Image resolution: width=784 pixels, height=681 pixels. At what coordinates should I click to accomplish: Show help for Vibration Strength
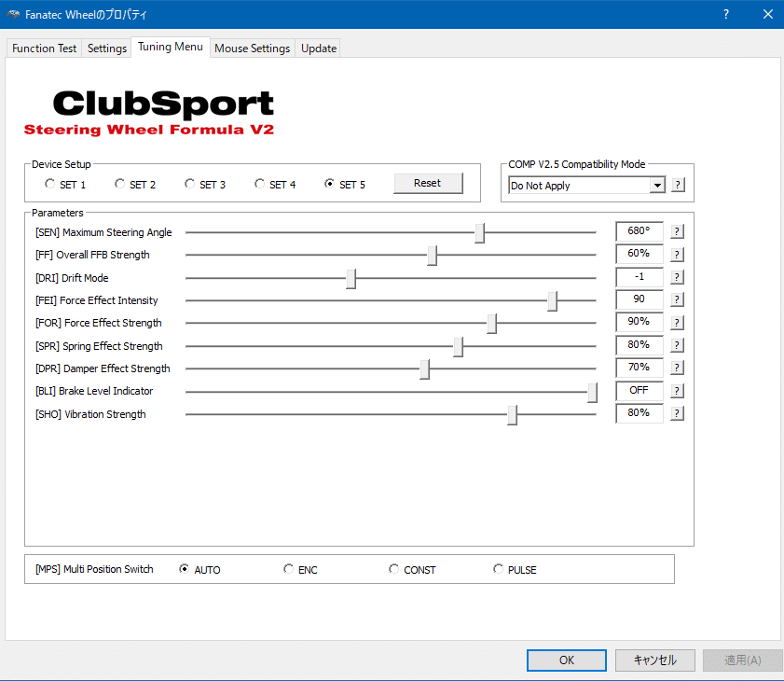(x=677, y=413)
